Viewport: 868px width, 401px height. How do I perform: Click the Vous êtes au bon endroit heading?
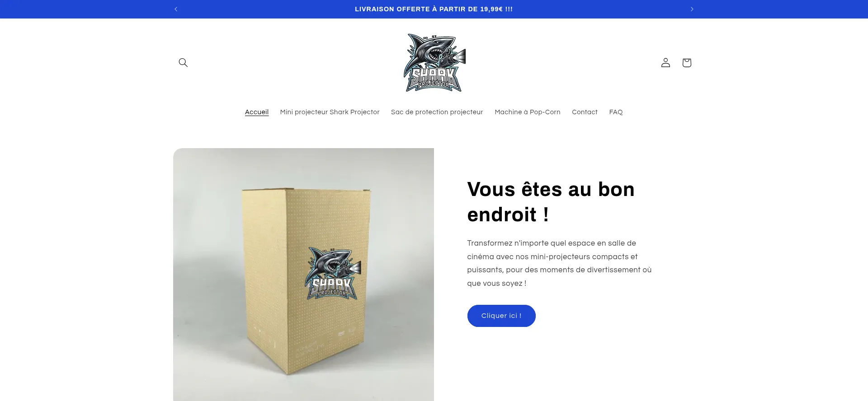click(551, 202)
